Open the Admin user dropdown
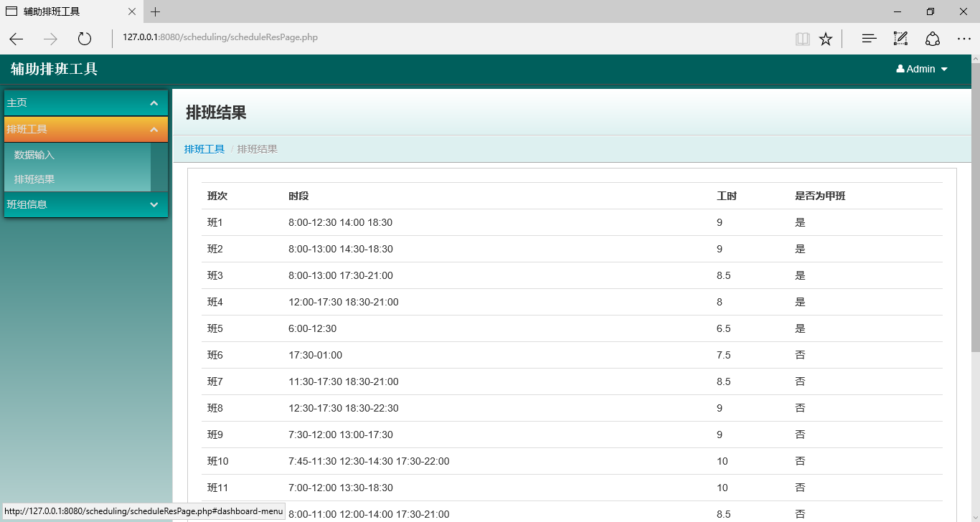Viewport: 980px width, 522px height. (x=922, y=69)
